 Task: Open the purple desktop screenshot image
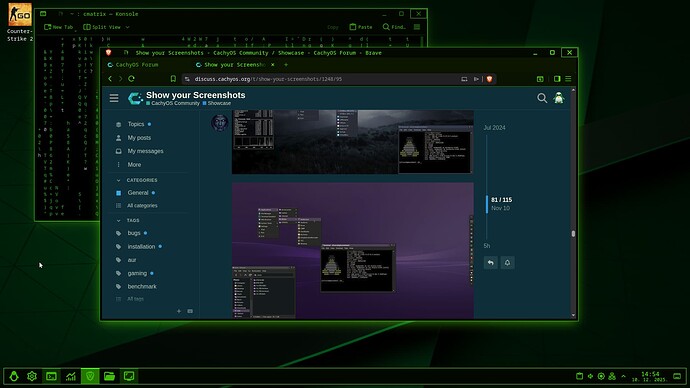(353, 250)
